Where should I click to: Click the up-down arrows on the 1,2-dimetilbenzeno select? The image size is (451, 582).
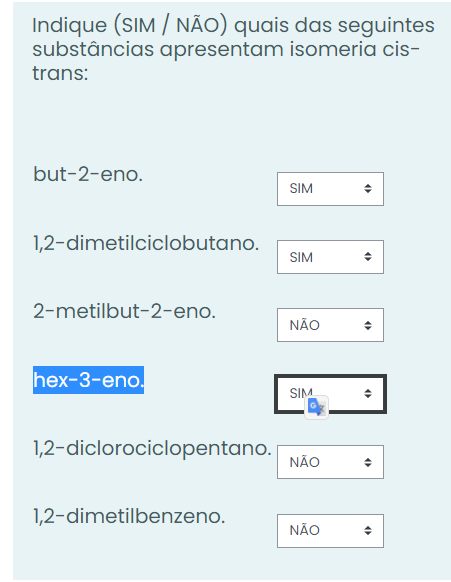pyautogui.click(x=368, y=531)
